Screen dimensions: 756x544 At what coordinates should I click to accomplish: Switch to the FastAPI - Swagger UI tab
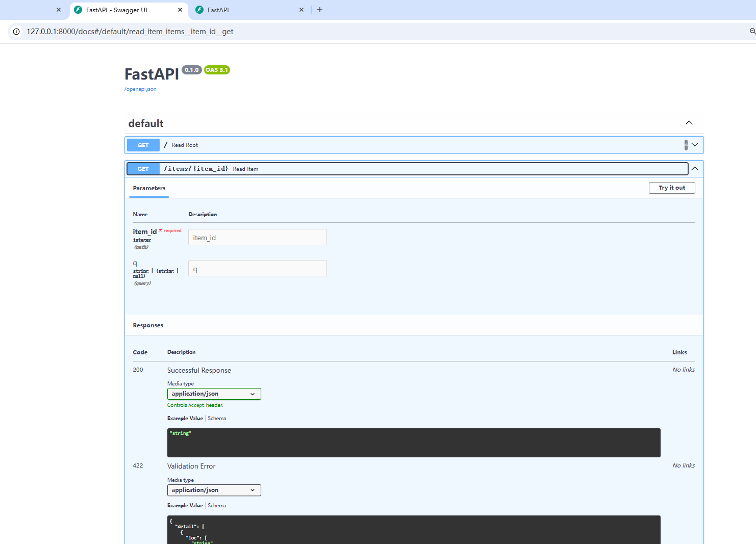tap(128, 10)
